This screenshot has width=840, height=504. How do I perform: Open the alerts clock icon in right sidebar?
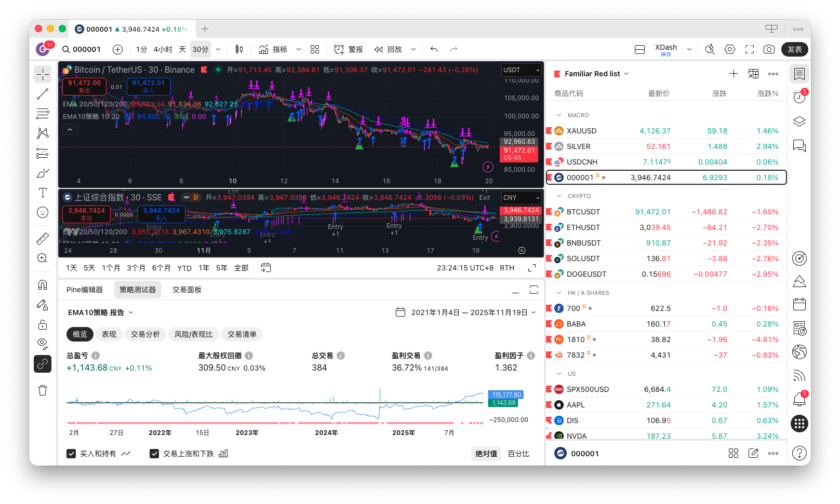point(799,97)
